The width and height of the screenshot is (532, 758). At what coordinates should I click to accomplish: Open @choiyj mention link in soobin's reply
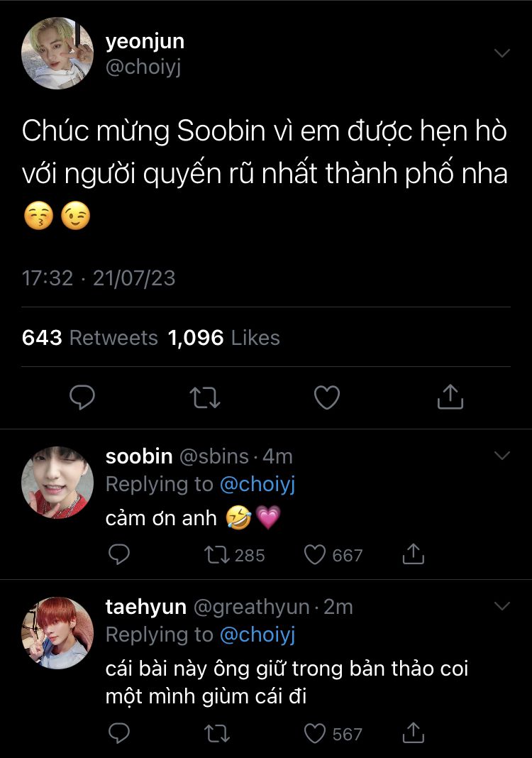257,485
